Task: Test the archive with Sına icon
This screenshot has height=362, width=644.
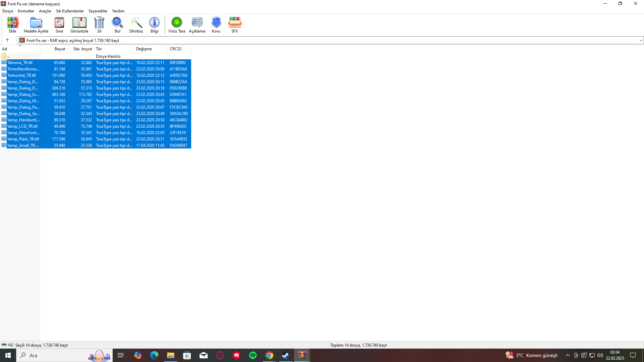Action: coord(59,24)
